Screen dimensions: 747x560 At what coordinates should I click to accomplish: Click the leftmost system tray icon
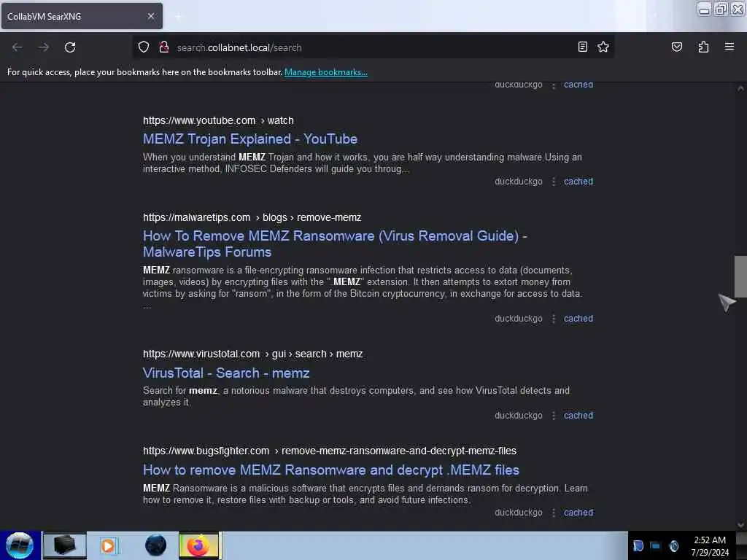tap(638, 545)
